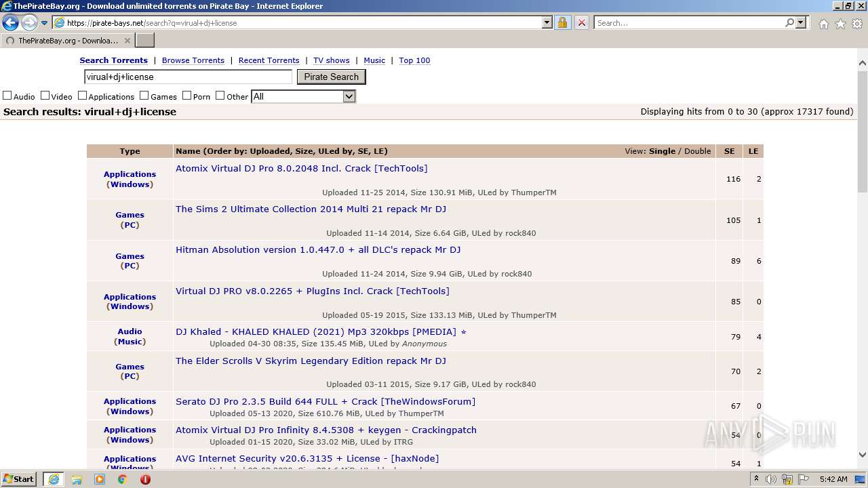Open the recent pages dropdown arrow
Image resolution: width=868 pixels, height=488 pixels.
45,23
